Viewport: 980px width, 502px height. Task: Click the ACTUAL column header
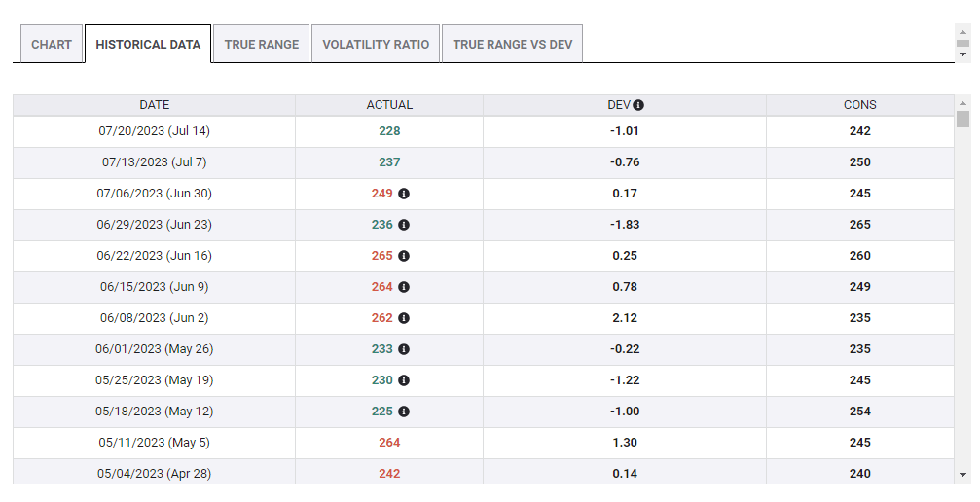pos(389,105)
